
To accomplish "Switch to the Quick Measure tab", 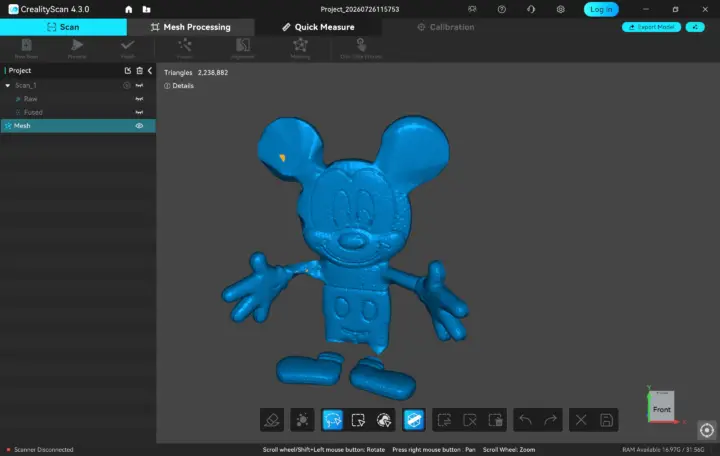I will (318, 27).
